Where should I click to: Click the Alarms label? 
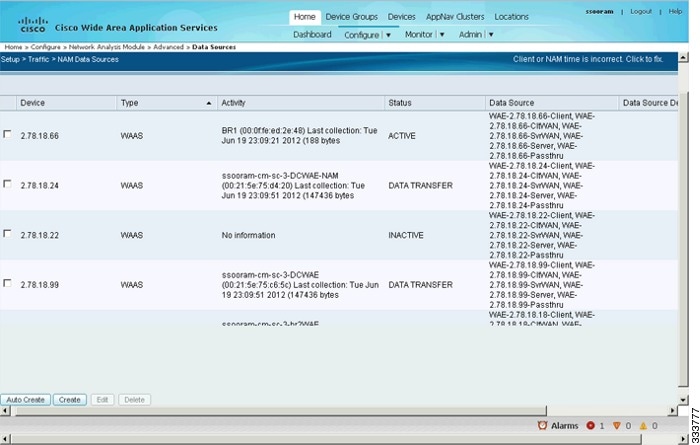point(564,426)
